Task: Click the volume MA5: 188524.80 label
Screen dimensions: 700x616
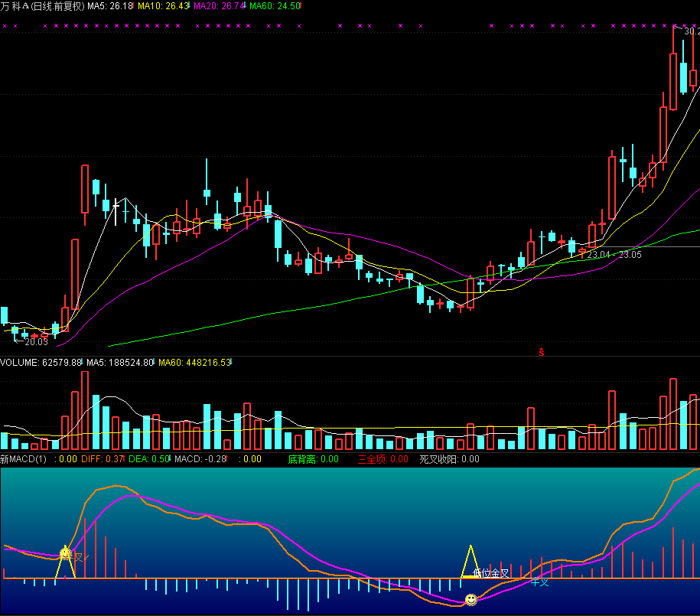Action: pyautogui.click(x=120, y=362)
